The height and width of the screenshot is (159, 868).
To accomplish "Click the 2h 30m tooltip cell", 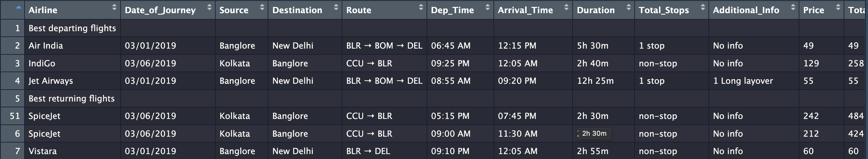I will (x=594, y=133).
